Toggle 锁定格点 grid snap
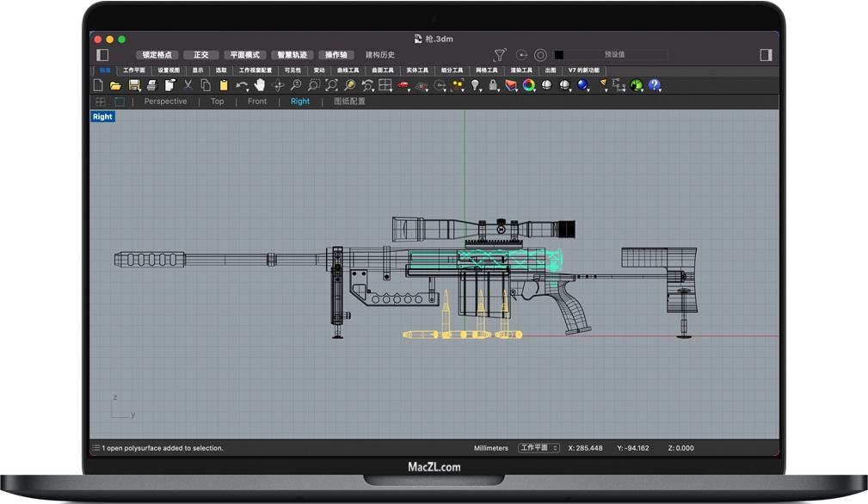The image size is (868, 504). 157,55
